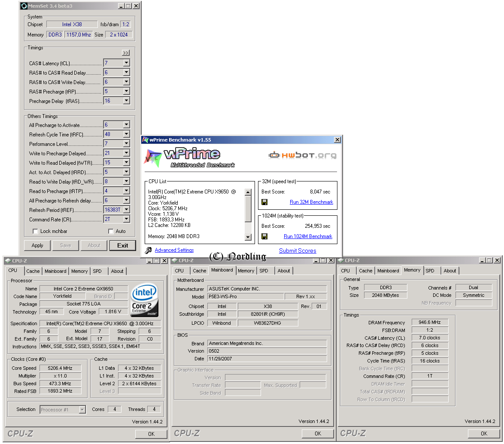
Task: Close the wPrime Benchmark window
Action: coord(337,140)
